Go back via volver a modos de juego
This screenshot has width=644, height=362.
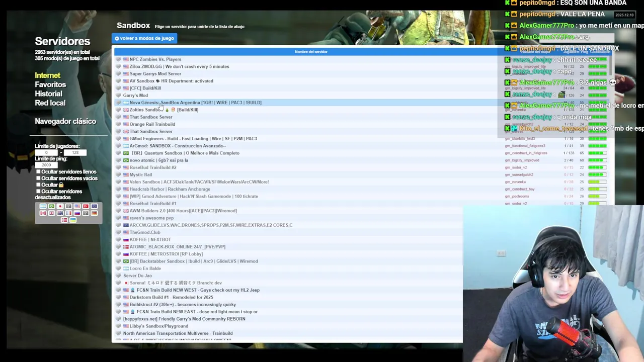coord(144,38)
